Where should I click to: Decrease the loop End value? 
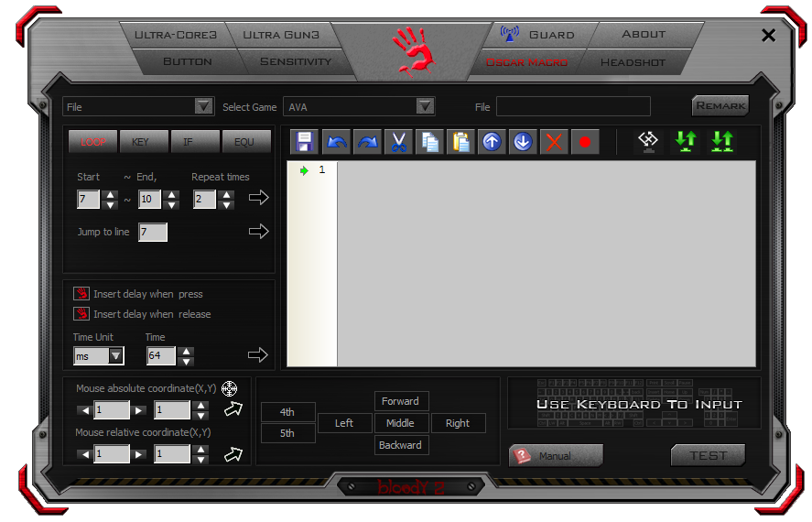click(x=171, y=204)
